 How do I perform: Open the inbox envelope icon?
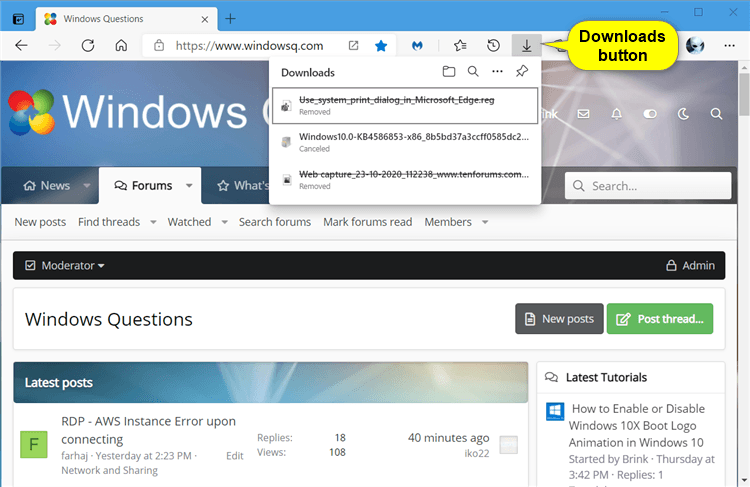583,114
